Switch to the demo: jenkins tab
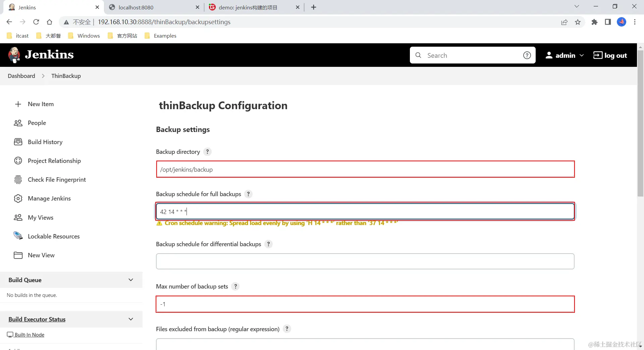This screenshot has height=350, width=644. 254,7
